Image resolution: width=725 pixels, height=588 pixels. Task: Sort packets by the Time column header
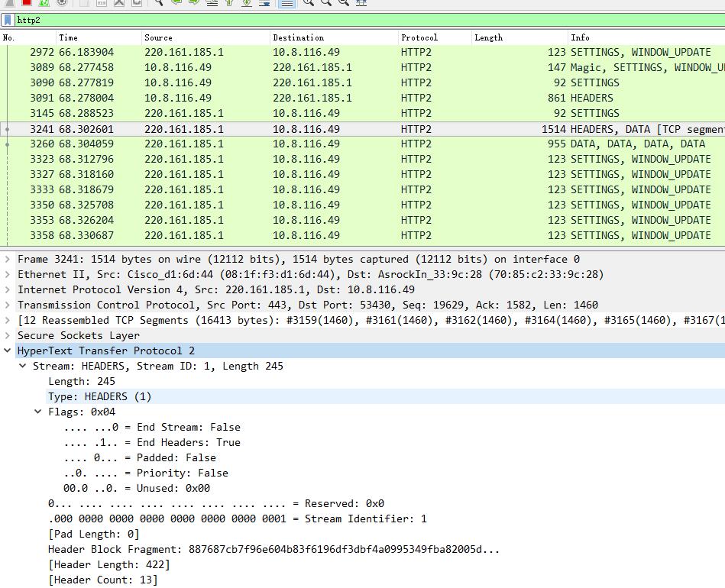69,37
